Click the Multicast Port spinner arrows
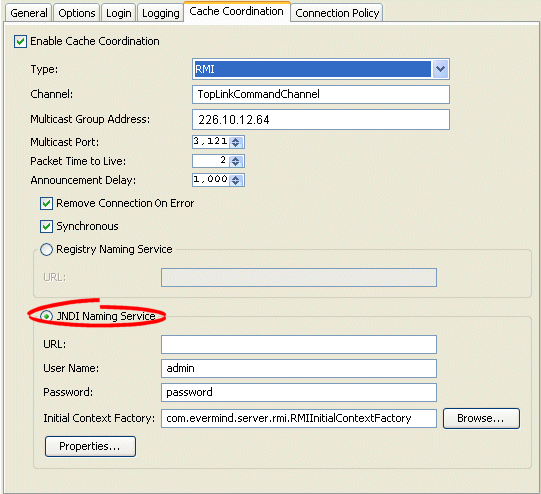 click(236, 142)
